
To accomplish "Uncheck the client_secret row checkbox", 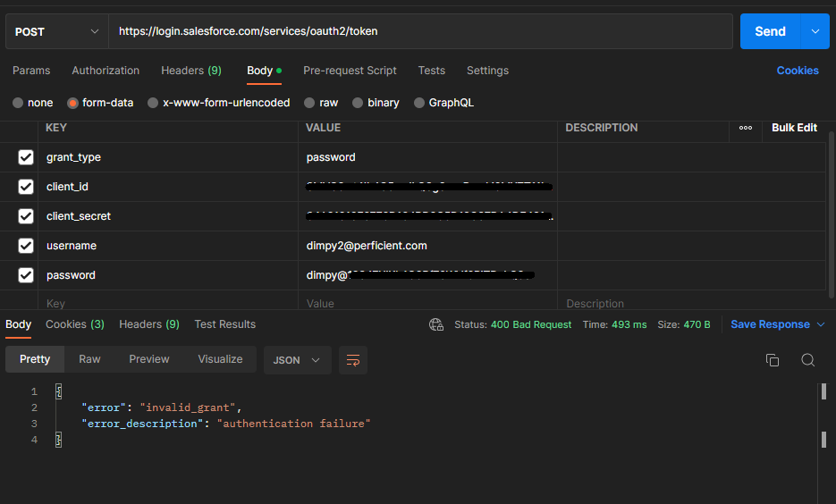I will point(26,216).
